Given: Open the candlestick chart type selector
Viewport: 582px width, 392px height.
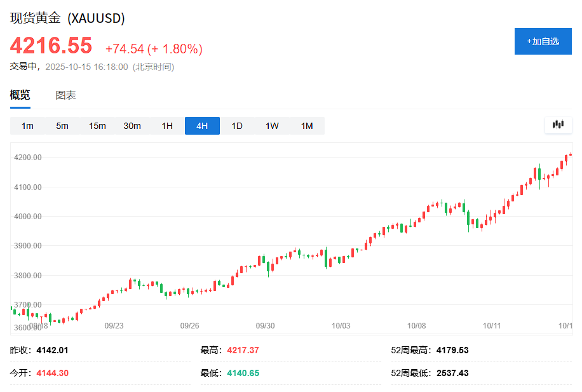Looking at the screenshot, I should coord(558,125).
